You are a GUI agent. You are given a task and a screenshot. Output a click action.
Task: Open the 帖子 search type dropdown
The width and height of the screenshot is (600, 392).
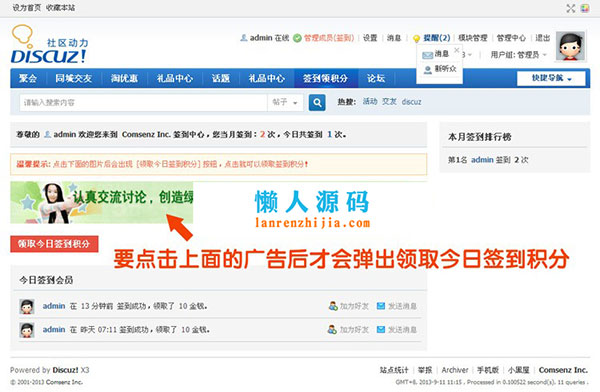[285, 102]
